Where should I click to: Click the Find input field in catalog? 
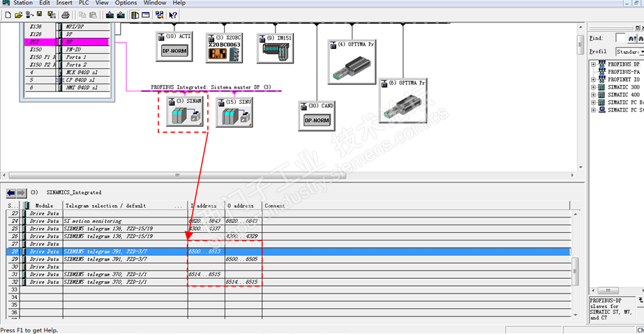pyautogui.click(x=620, y=38)
